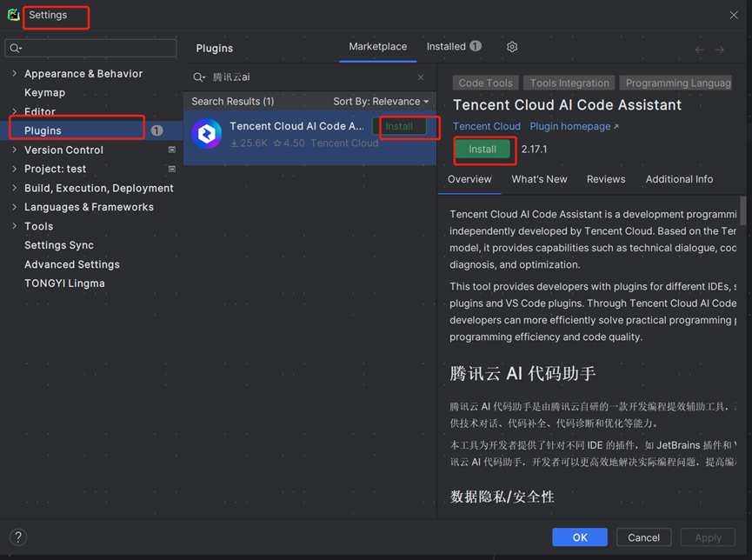Image resolution: width=752 pixels, height=560 pixels.
Task: Click the plugin description vertical scrollbar
Action: 743,210
